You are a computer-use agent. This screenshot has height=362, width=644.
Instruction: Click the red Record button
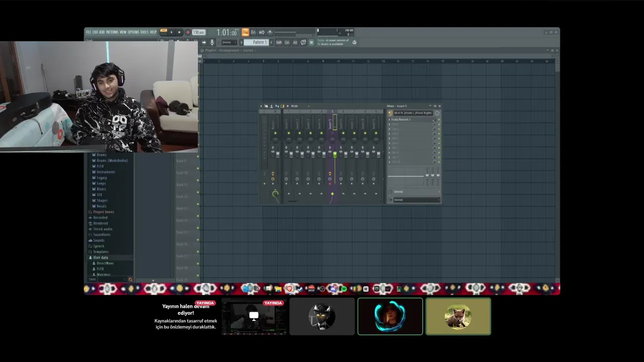click(188, 32)
